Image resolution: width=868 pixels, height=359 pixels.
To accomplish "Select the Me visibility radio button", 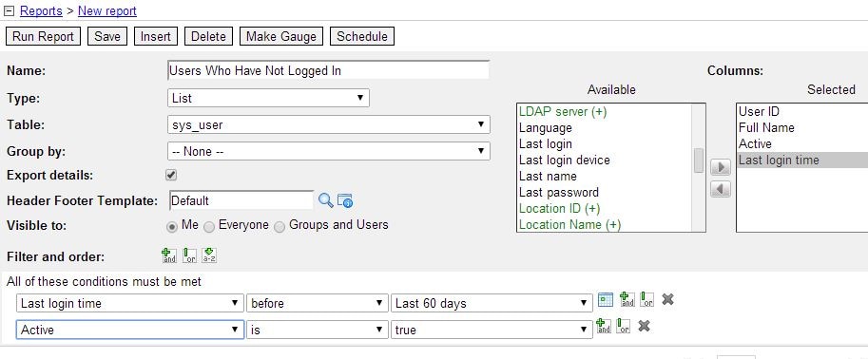I will [172, 227].
